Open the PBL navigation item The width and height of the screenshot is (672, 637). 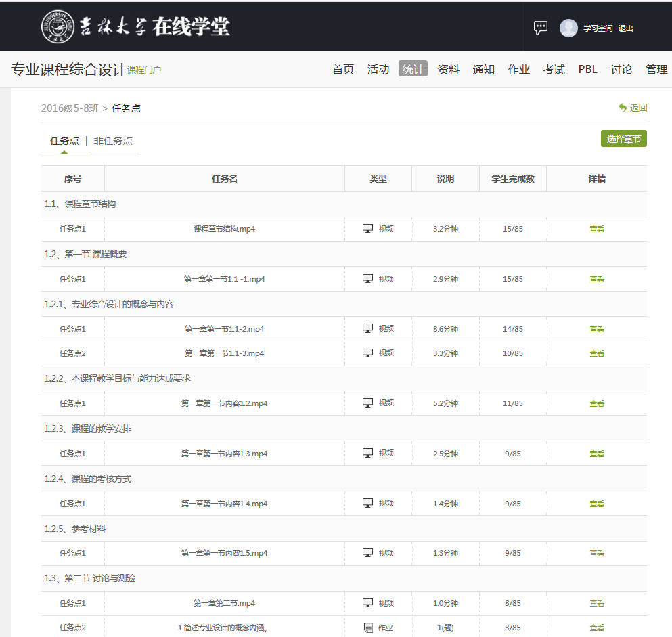pos(587,69)
